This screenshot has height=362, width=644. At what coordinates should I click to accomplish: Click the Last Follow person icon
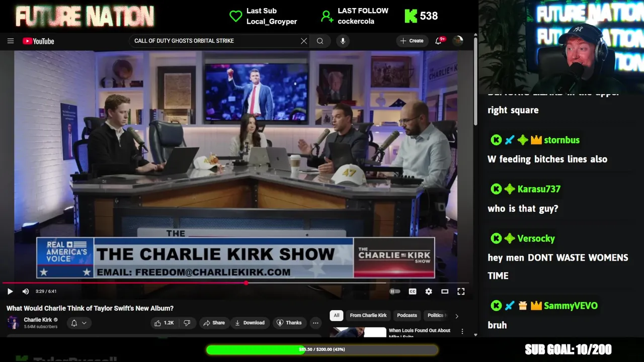point(327,16)
